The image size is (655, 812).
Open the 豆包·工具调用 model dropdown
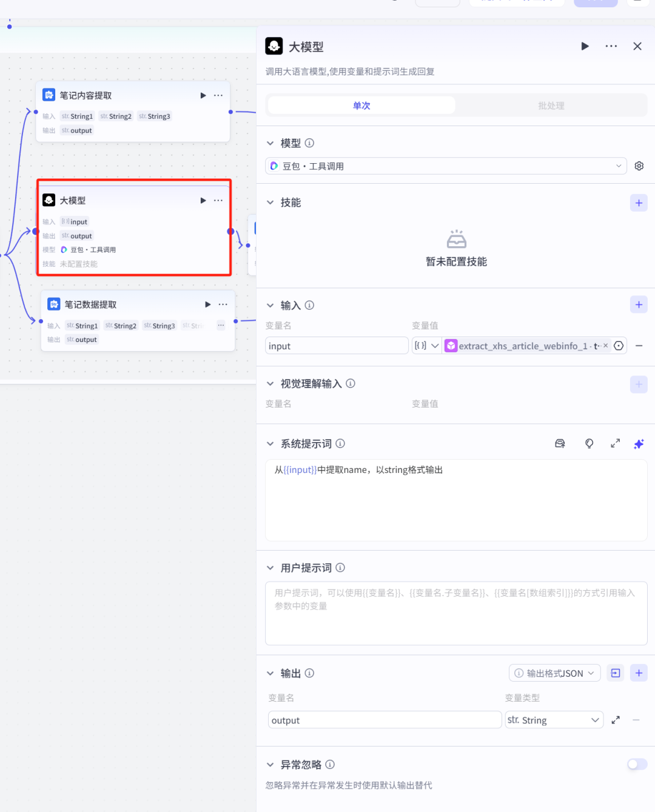(446, 166)
